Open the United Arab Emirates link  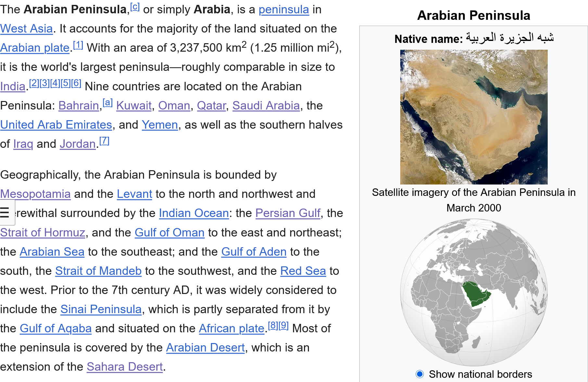click(56, 125)
